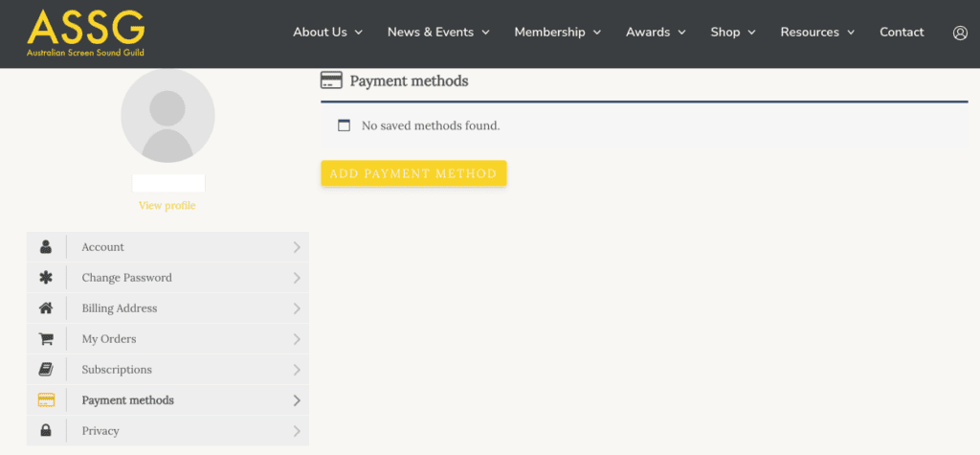Select the Payment methods tab label
Image resolution: width=980 pixels, height=455 pixels.
[127, 400]
